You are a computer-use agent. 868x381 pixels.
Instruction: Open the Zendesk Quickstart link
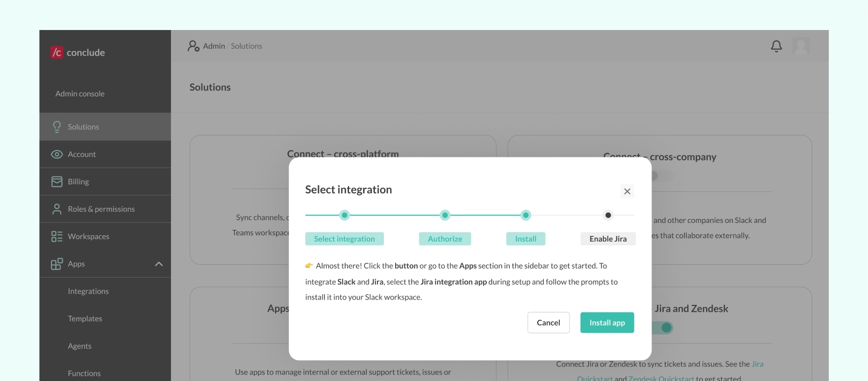coord(661,378)
